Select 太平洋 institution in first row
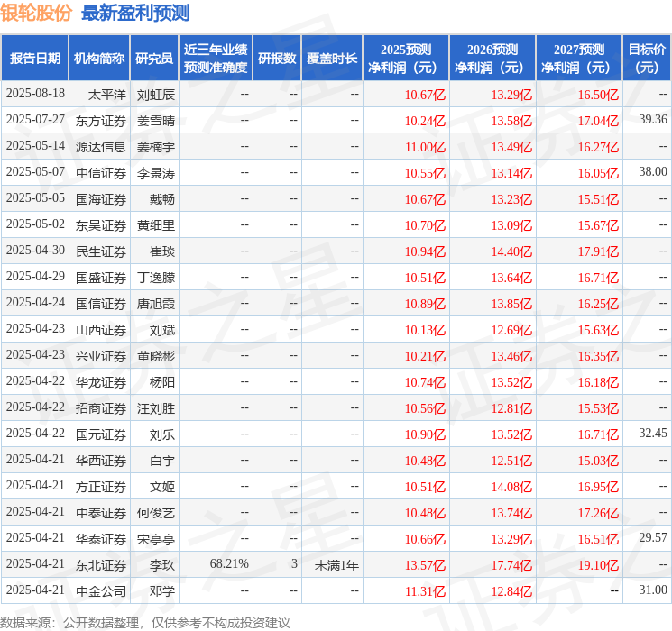This screenshot has height=631, width=672. pos(107,95)
